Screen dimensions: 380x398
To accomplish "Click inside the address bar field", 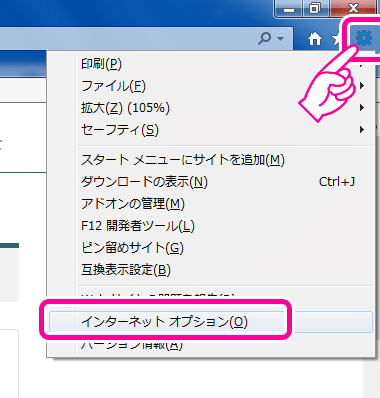I will point(127,39).
